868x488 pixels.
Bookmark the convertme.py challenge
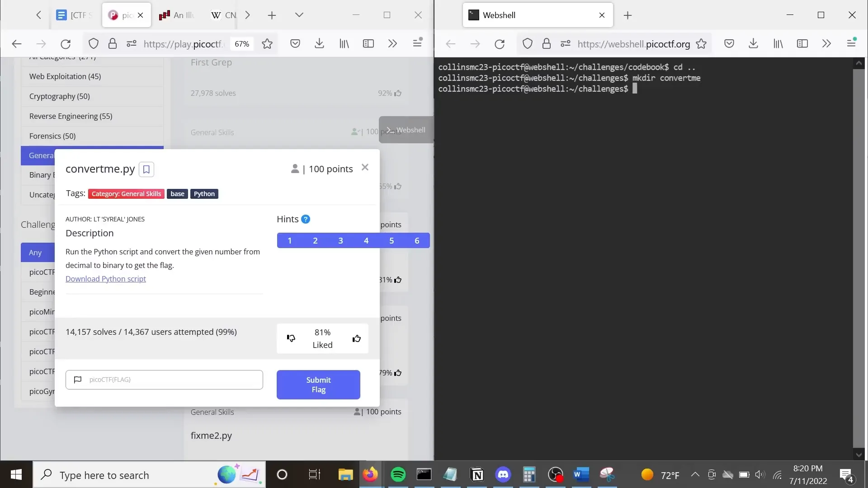coord(146,169)
